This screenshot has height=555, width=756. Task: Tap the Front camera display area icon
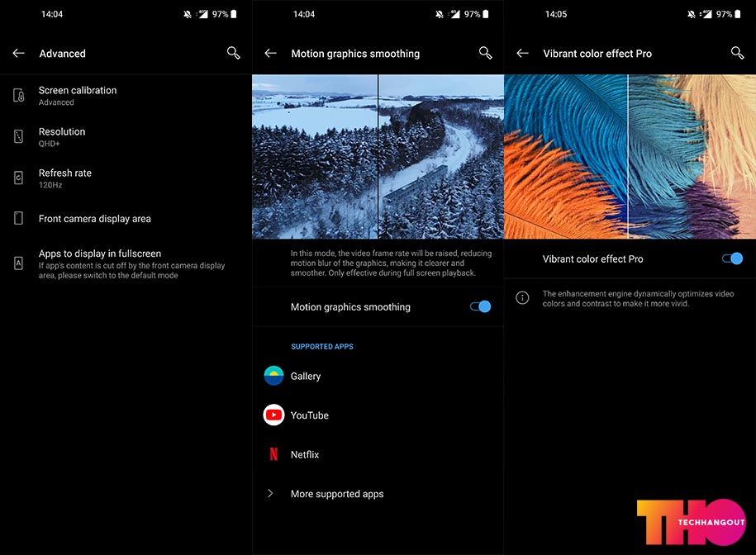point(18,218)
